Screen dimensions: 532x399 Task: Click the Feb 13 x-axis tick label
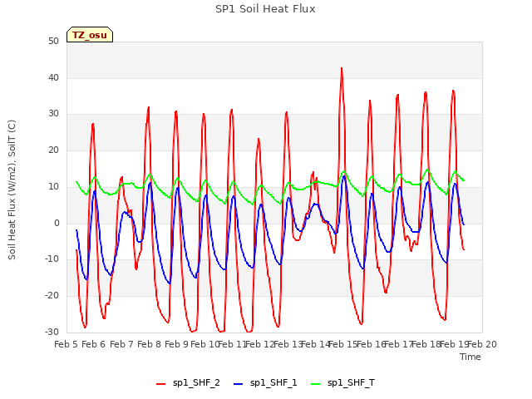pos(288,344)
